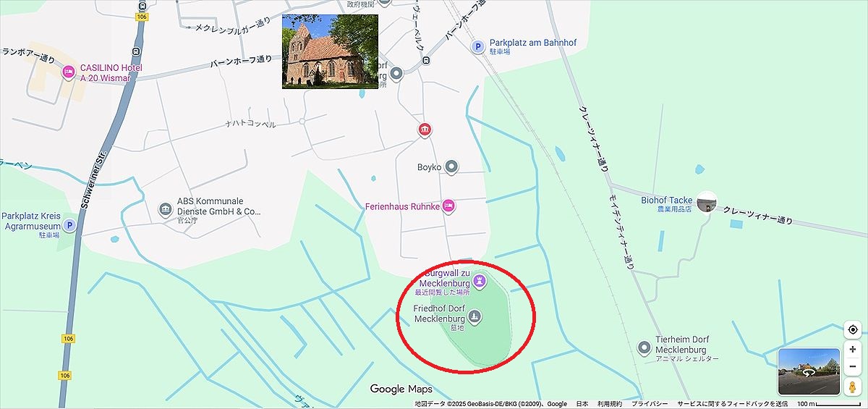Viewport: 868px width, 409px height.
Task: Zoom in with the plus button
Action: [853, 350]
